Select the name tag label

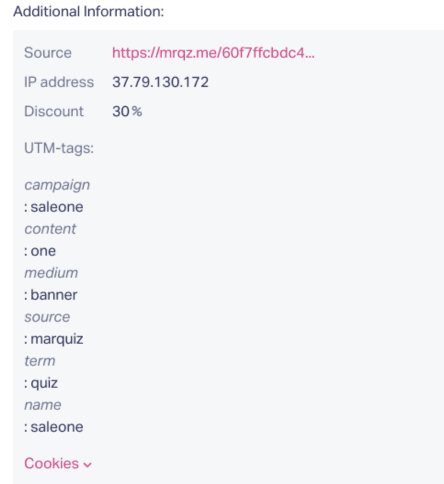coord(43,405)
